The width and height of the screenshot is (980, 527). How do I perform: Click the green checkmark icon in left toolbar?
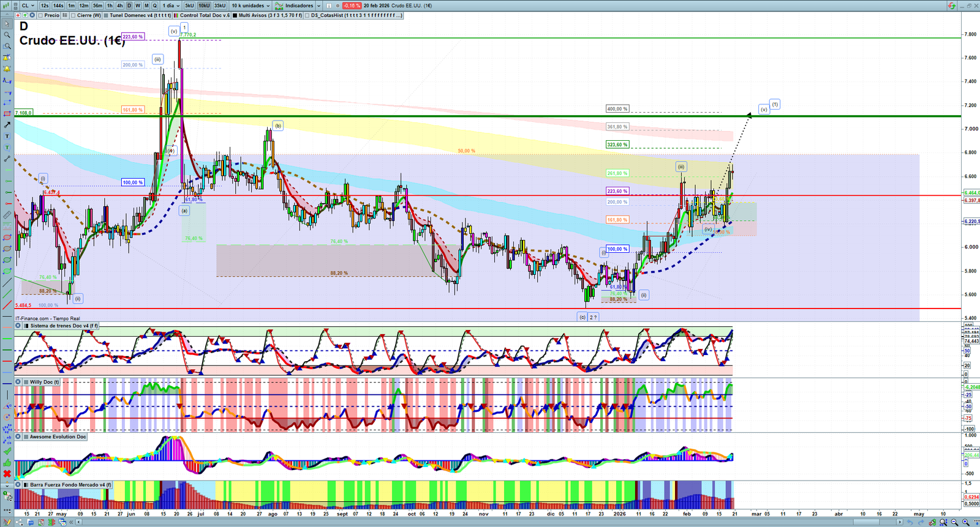coord(7,451)
